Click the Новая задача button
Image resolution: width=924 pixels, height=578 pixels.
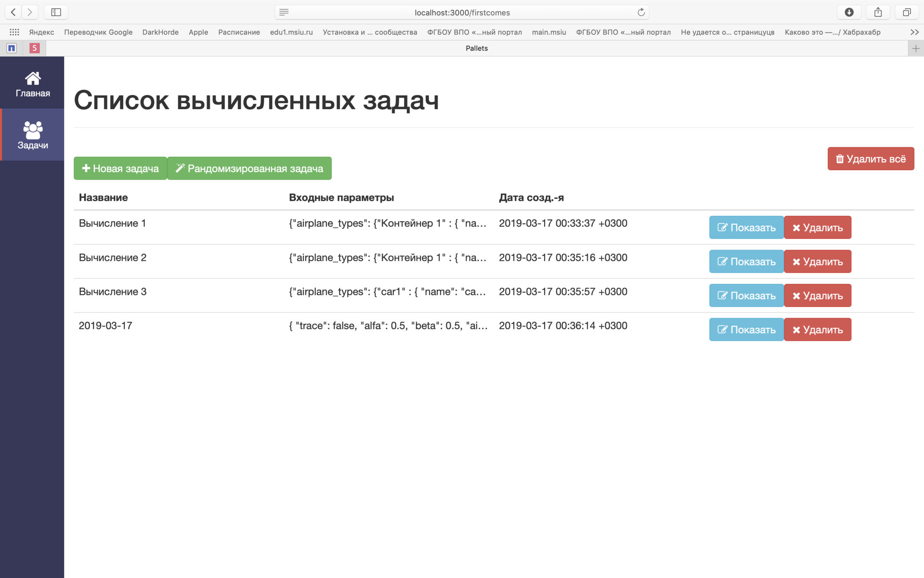120,168
